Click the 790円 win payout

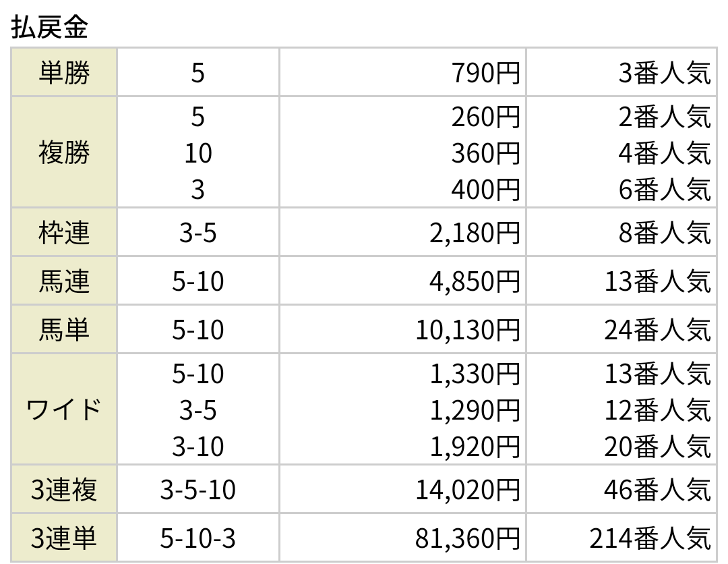pyautogui.click(x=485, y=73)
